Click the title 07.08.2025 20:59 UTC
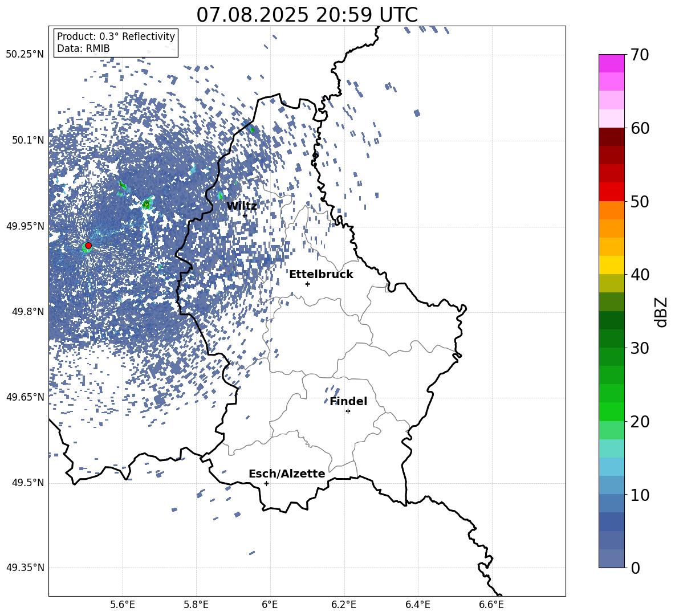 pyautogui.click(x=307, y=15)
